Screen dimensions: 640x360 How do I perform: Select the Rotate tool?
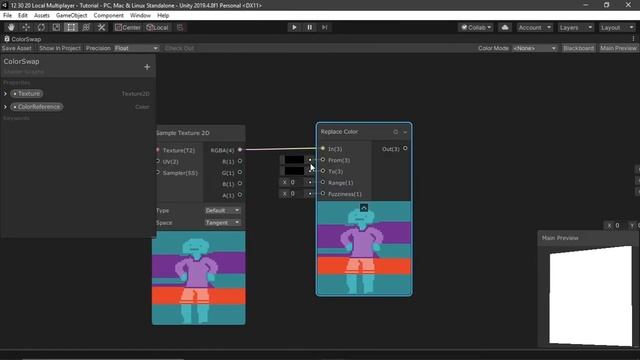pyautogui.click(x=41, y=27)
